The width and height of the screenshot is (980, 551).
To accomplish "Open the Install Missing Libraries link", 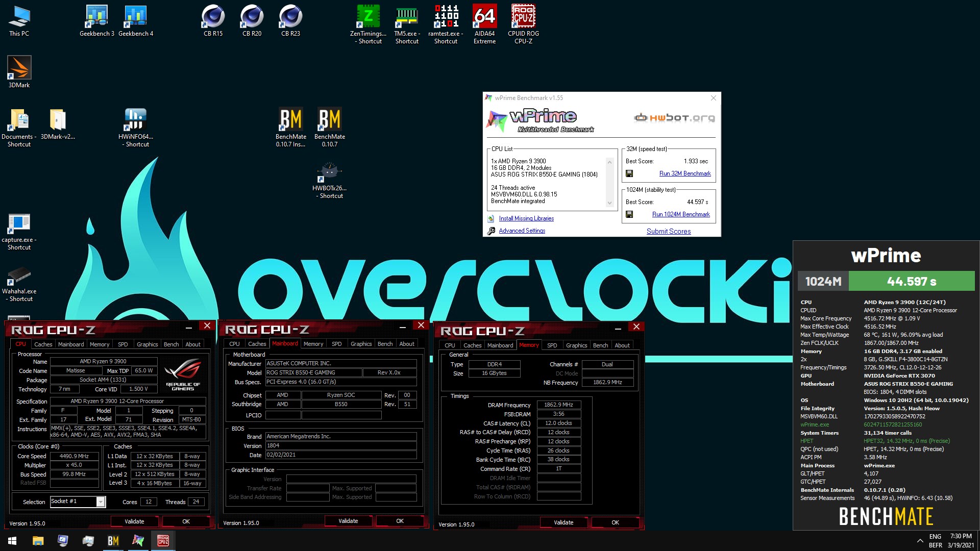I will 526,218.
